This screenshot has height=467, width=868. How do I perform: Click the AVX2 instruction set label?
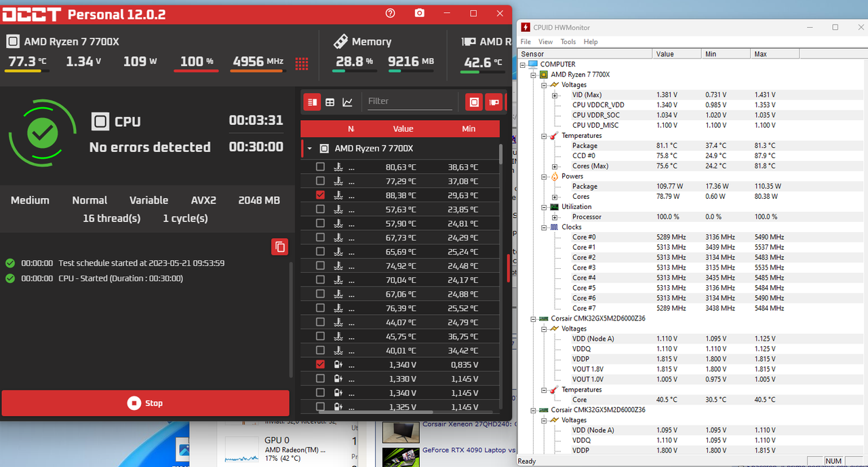point(203,200)
